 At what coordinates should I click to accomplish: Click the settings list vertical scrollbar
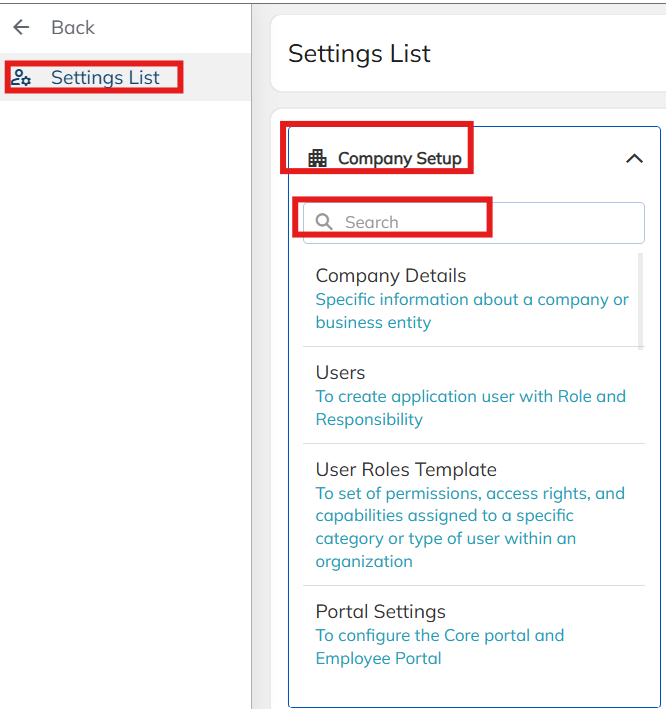640,300
